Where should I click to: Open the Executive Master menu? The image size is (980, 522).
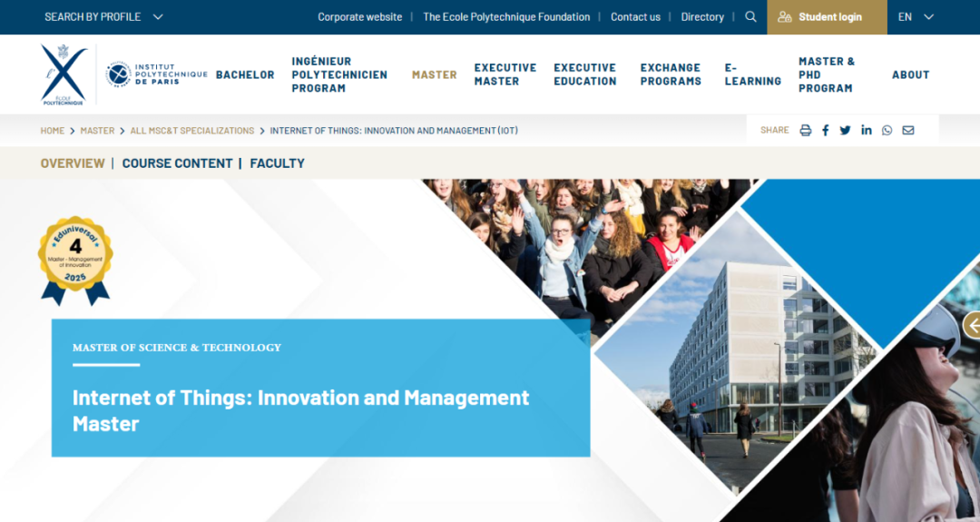point(505,74)
